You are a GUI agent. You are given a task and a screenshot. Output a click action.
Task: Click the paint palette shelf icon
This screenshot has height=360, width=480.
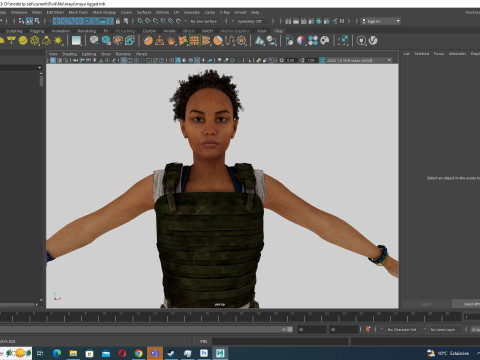(x=325, y=41)
